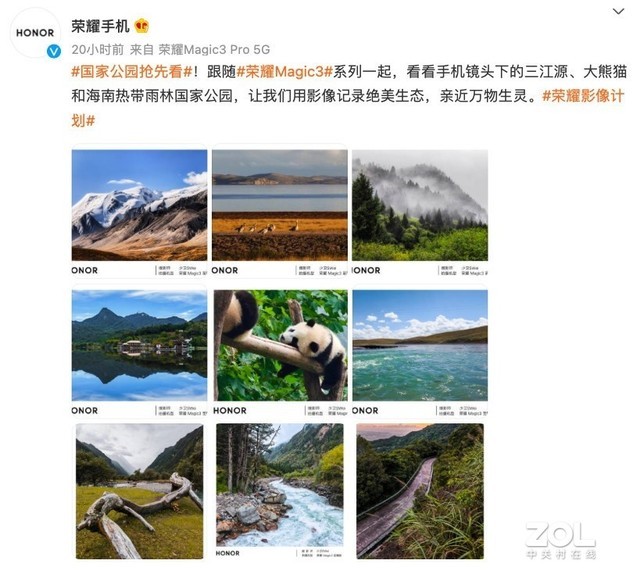The width and height of the screenshot is (640, 571).
Task: Click the ZOL watermark logo
Action: (x=560, y=540)
